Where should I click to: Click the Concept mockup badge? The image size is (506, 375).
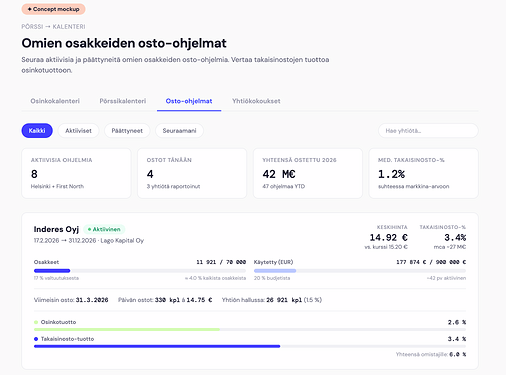53,9
